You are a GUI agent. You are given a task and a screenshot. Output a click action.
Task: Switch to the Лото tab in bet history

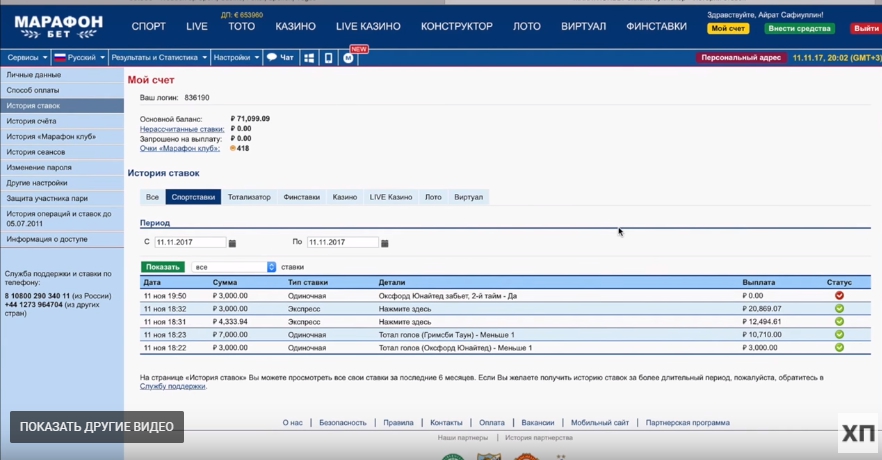point(433,197)
